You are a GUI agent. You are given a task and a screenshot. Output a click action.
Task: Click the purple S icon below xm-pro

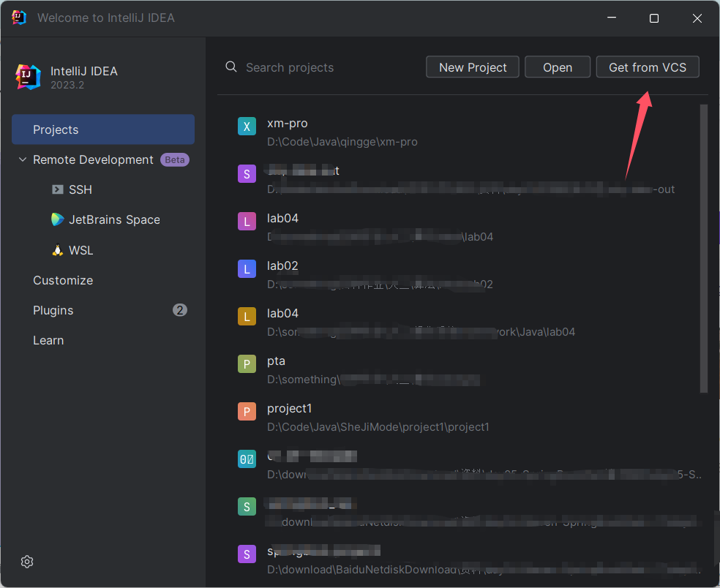247,174
